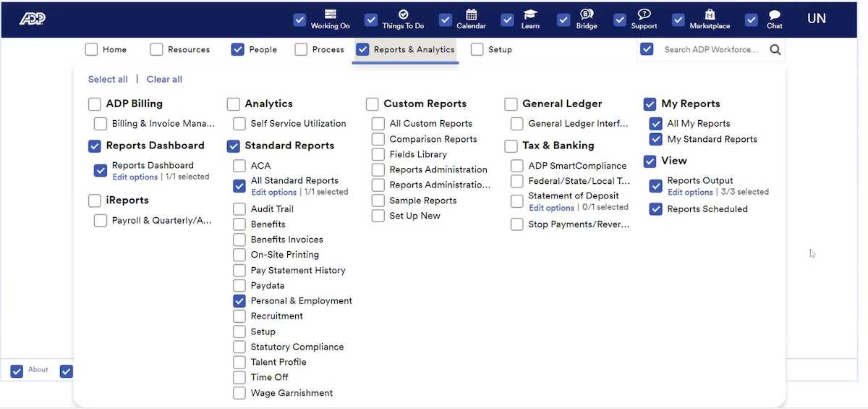
Task: Open the Calendar icon in the header
Action: (471, 14)
